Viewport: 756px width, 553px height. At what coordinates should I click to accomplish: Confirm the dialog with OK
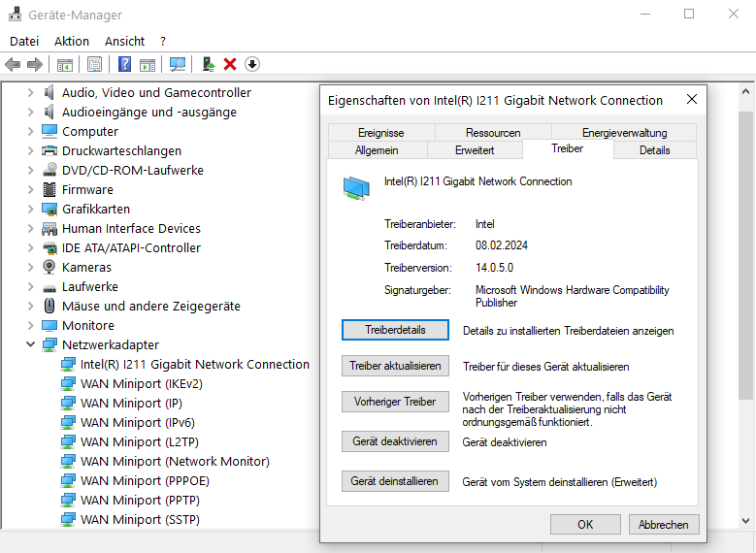(585, 525)
